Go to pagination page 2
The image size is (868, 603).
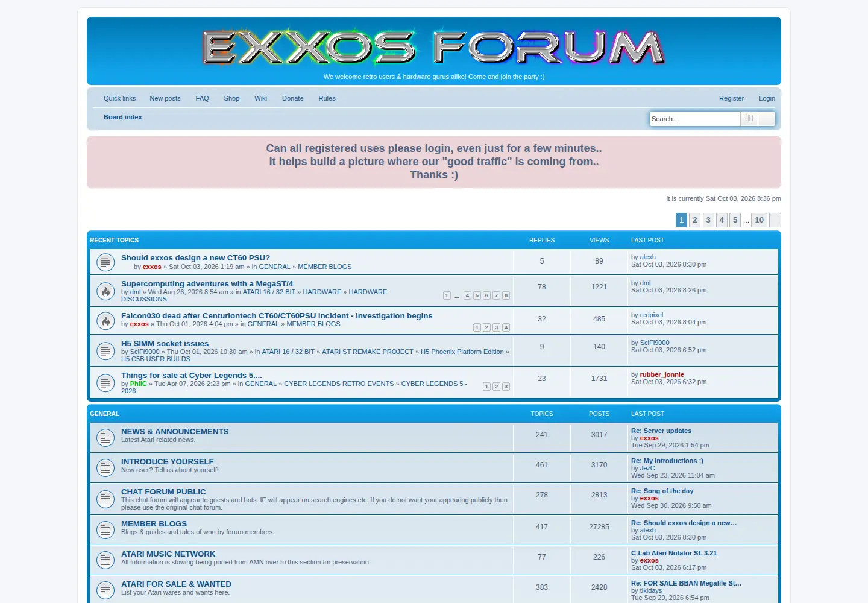[695, 220]
